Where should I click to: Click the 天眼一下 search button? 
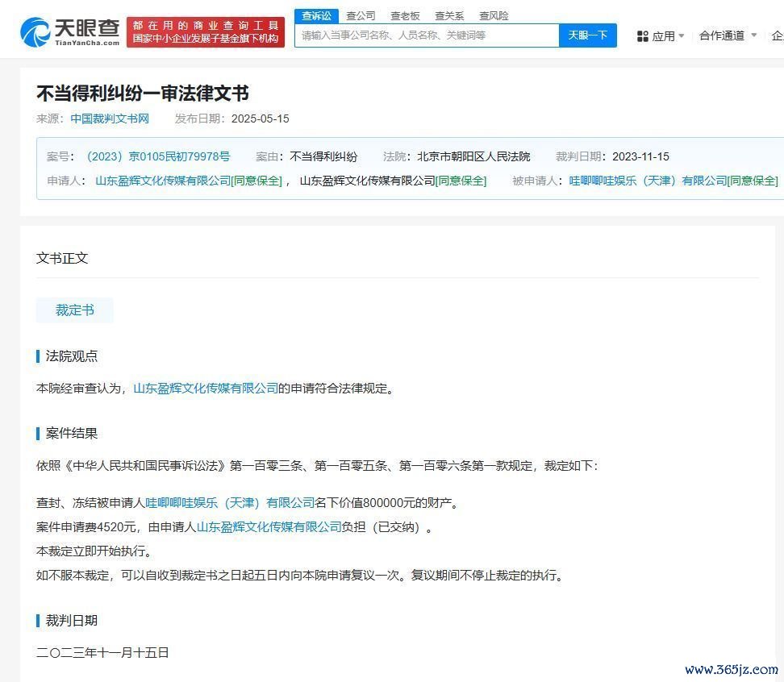(x=587, y=35)
